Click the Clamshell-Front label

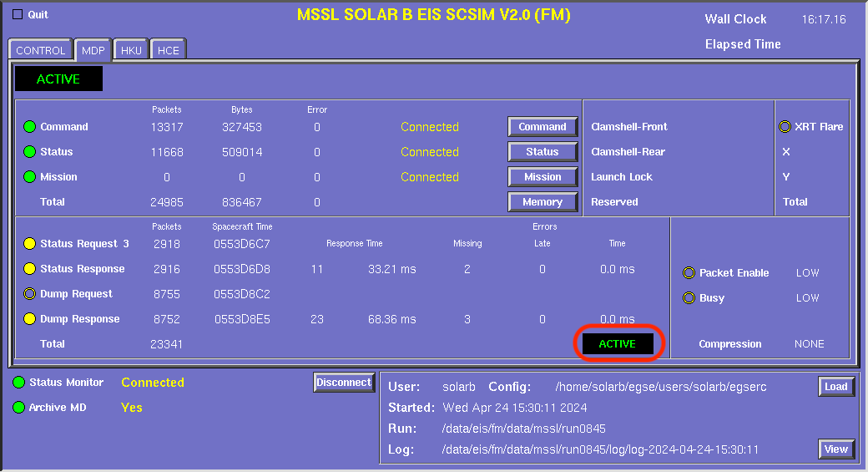coord(628,127)
